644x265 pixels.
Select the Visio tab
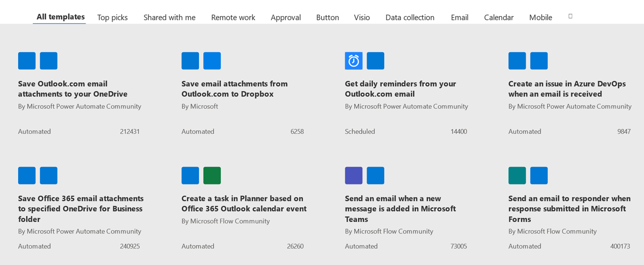click(361, 17)
